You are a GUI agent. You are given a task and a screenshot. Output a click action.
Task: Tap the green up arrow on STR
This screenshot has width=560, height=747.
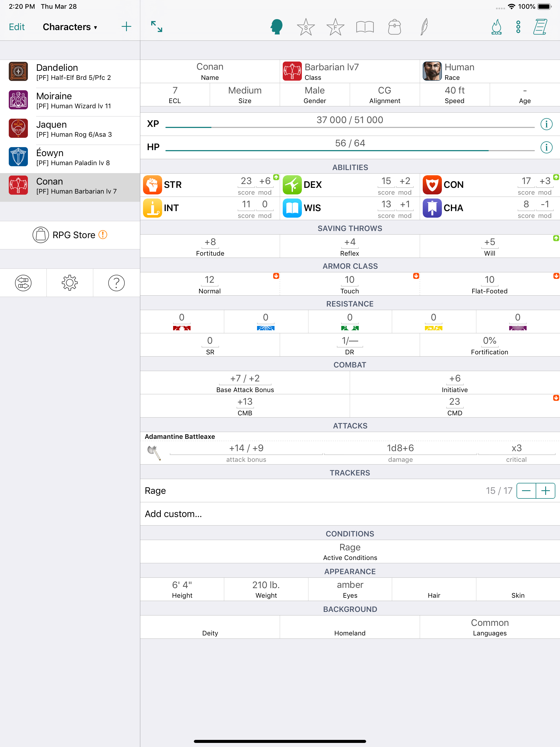coord(276,177)
